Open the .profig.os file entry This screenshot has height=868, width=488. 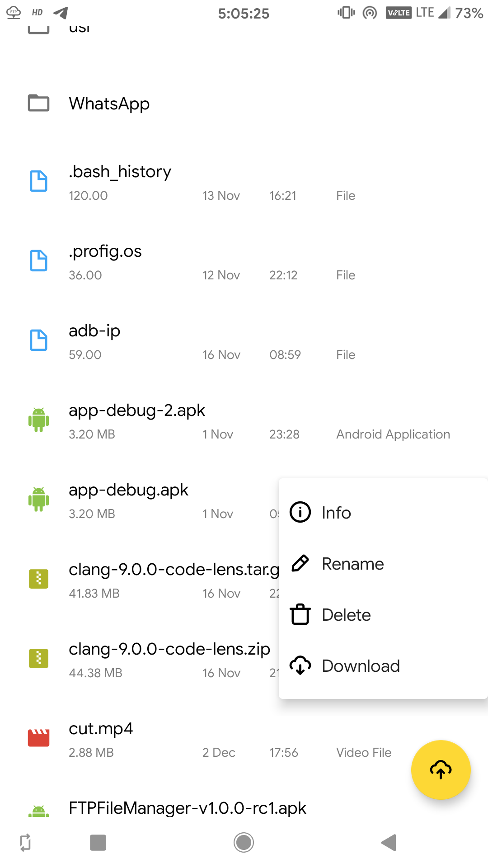point(105,251)
